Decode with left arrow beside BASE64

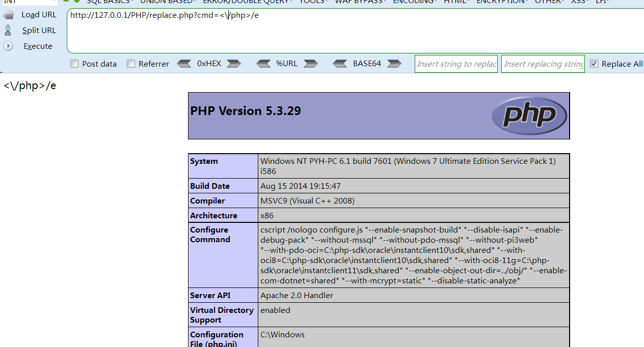pyautogui.click(x=340, y=64)
